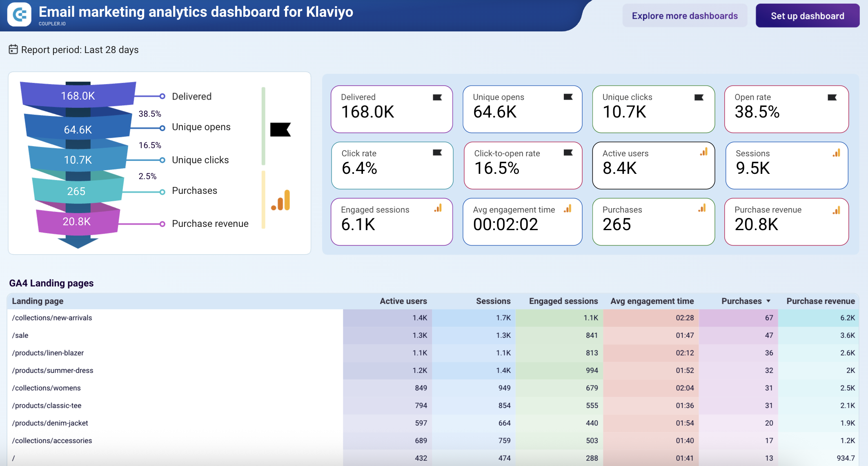Click analytics icon in Active users card

pos(704,152)
